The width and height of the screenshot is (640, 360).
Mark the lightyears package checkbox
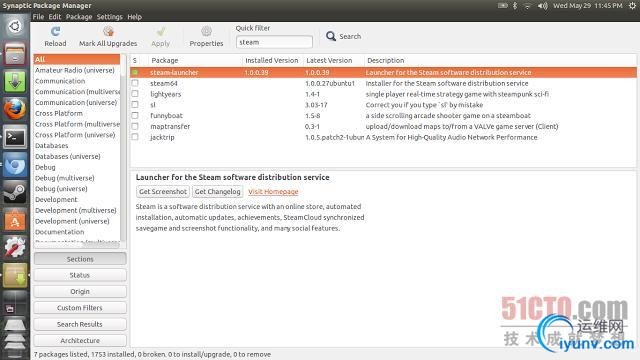tap(135, 94)
